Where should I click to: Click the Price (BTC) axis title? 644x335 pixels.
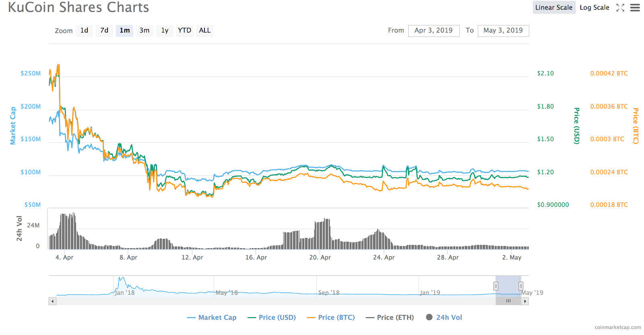[636, 125]
